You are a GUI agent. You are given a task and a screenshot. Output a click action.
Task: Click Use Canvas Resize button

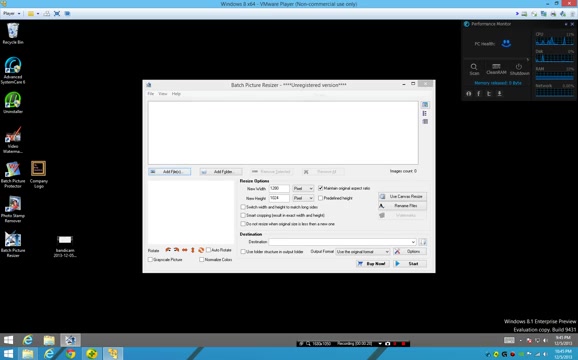(x=402, y=196)
